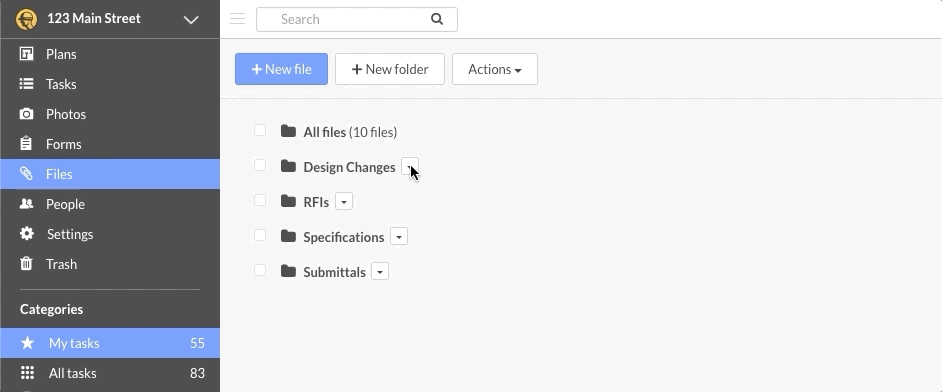Click the My tasks star icon
The height and width of the screenshot is (392, 942).
coord(28,343)
